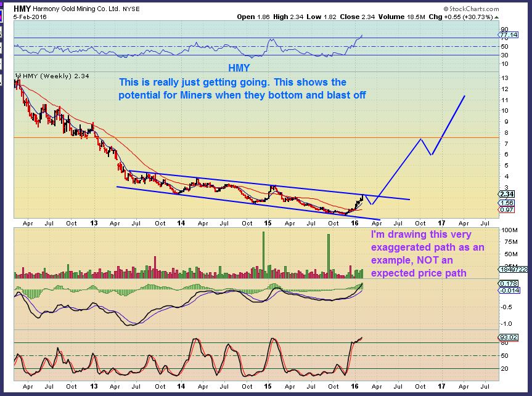This screenshot has width=532, height=396.
Task: Click the red 0.97 moving average tag
Action: pos(507,209)
